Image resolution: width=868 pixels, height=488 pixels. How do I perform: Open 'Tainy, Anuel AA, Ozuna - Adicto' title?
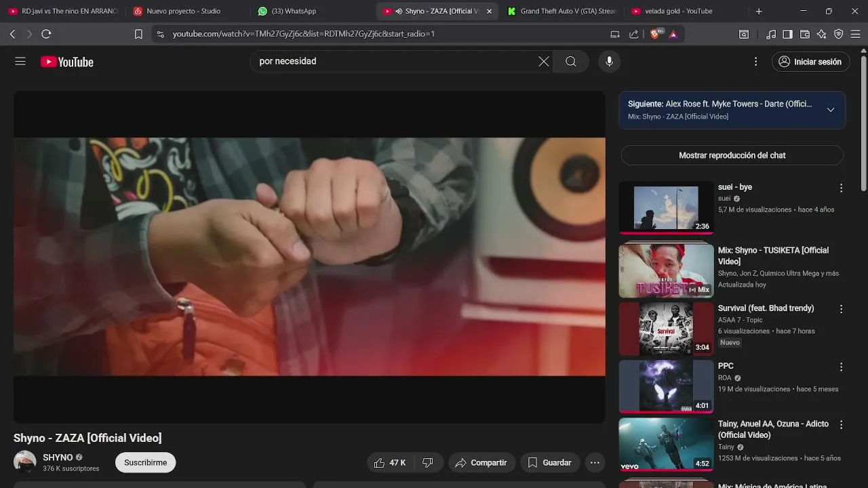click(773, 429)
